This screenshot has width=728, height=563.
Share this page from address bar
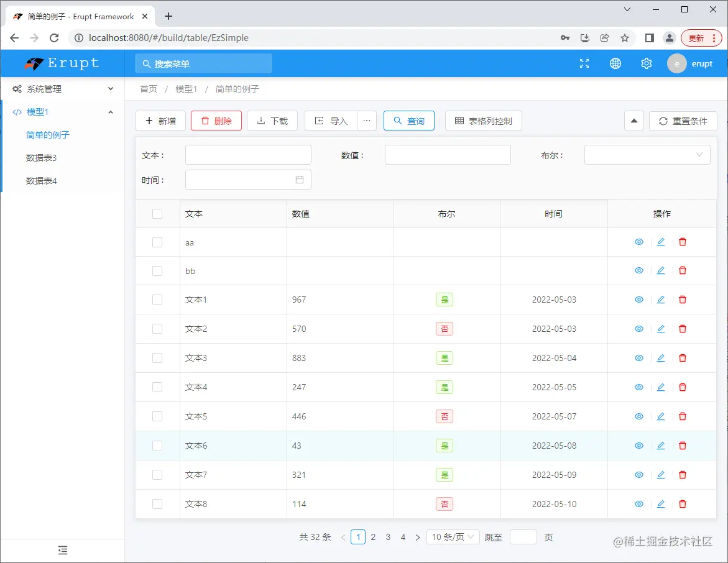tap(604, 38)
